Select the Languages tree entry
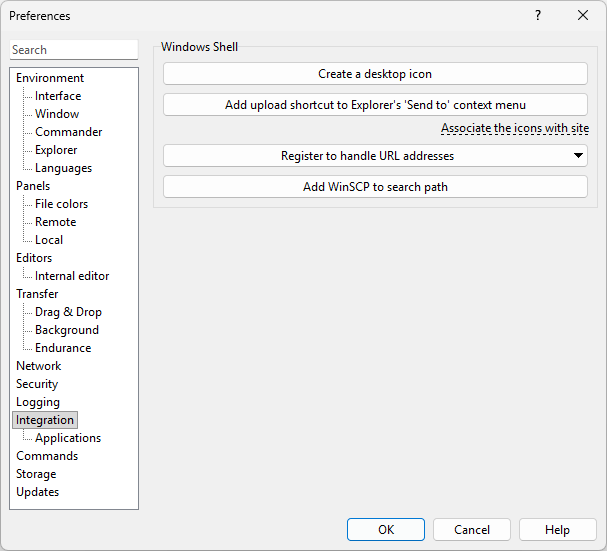Viewport: 607px width, 551px height. (x=63, y=168)
